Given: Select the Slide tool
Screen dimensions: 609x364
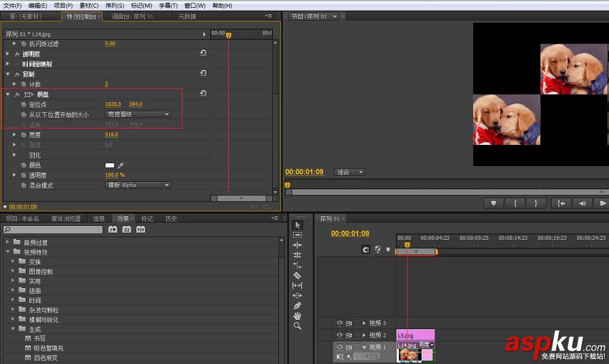Looking at the screenshot, I should pyautogui.click(x=297, y=296).
